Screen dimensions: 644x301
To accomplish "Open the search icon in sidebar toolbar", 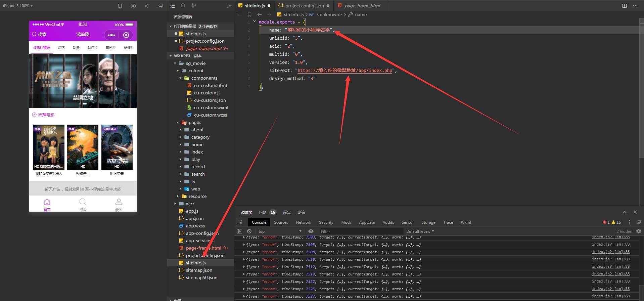I will point(183,6).
